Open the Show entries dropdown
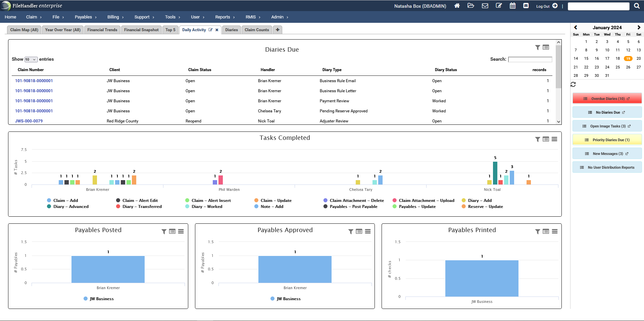This screenshot has height=321, width=644. coord(31,59)
